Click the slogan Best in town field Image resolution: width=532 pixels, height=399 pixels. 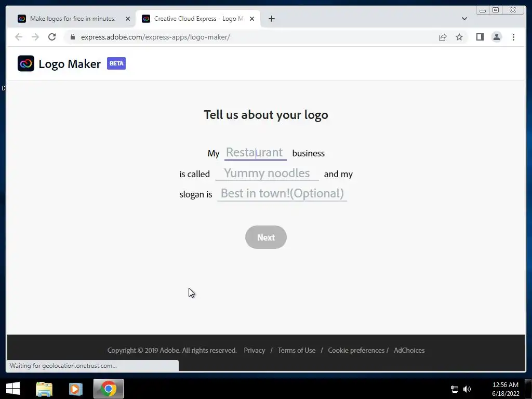(282, 194)
